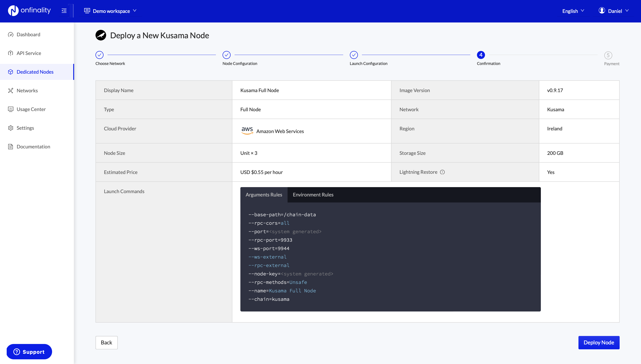Click the Kusama bird logo
Viewport: 641px width, 364px height.
coord(101,35)
